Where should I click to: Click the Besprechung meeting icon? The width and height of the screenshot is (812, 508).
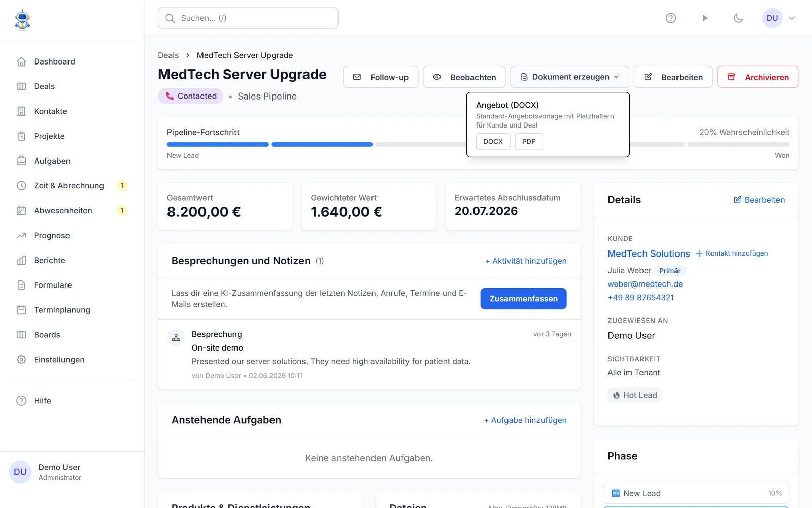tap(176, 338)
